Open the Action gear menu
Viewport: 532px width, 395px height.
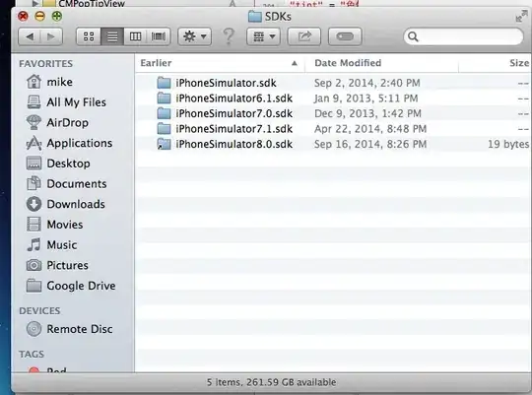pyautogui.click(x=195, y=36)
